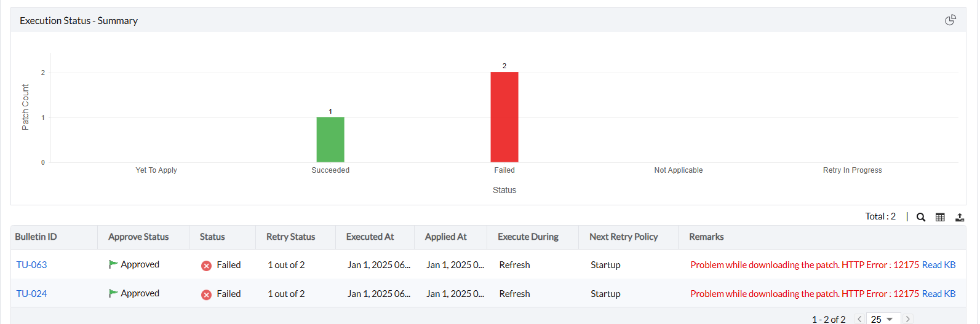The image size is (980, 324).
Task: Open the column chooser grid icon
Action: (940, 217)
